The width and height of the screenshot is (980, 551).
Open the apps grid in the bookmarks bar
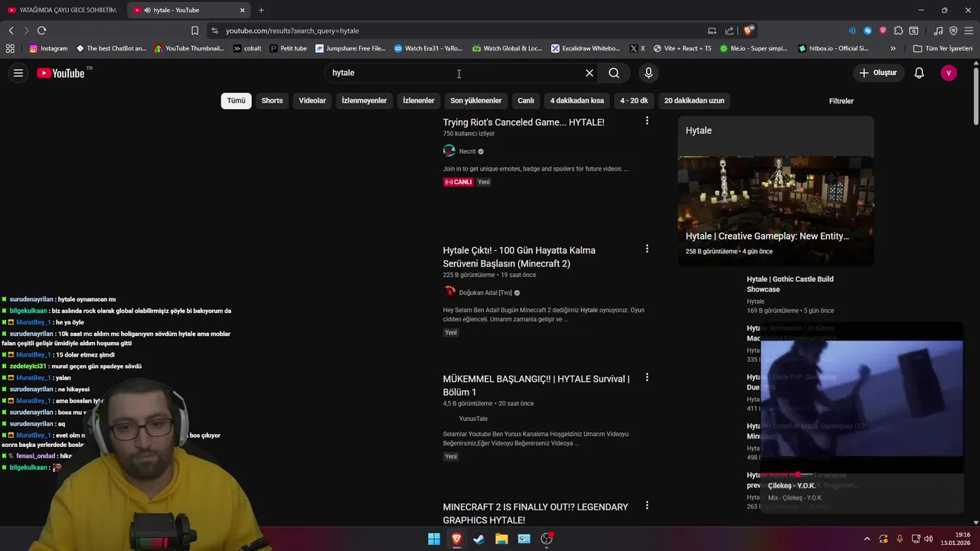coord(10,48)
